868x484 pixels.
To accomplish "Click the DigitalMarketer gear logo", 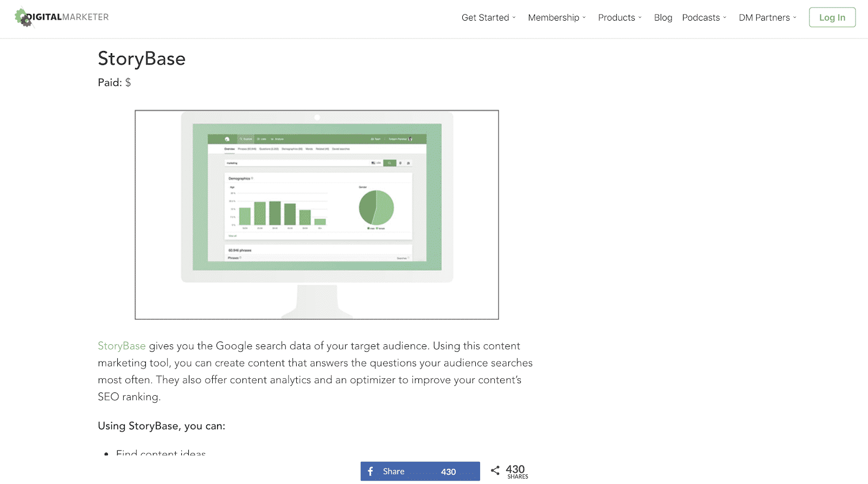I will [x=23, y=17].
